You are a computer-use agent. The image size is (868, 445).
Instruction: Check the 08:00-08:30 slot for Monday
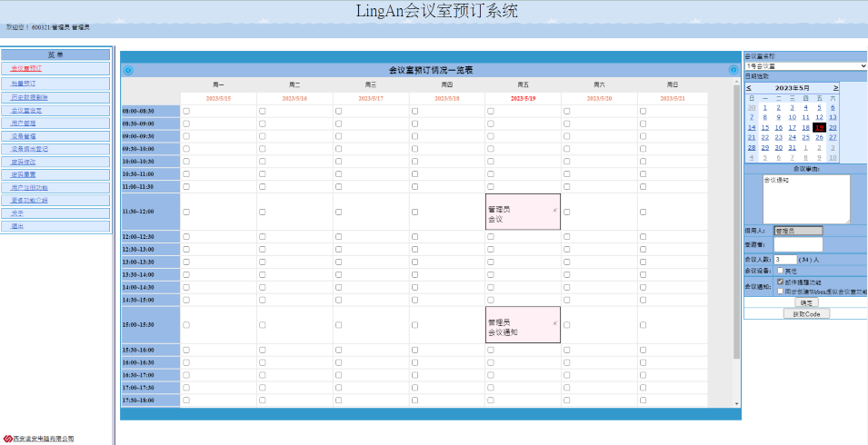point(186,111)
